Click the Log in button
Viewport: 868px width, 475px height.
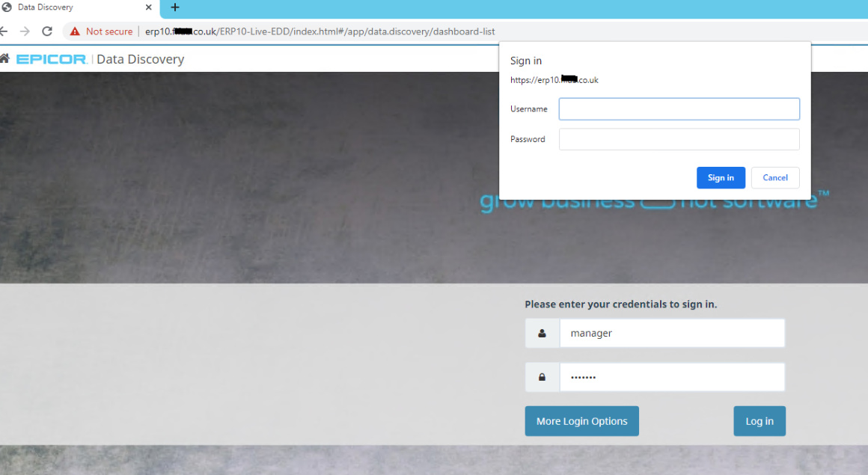click(759, 421)
